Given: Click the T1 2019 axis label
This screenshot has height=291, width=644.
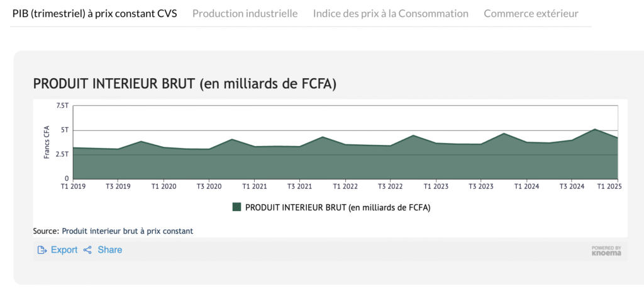Looking at the screenshot, I should tap(73, 186).
